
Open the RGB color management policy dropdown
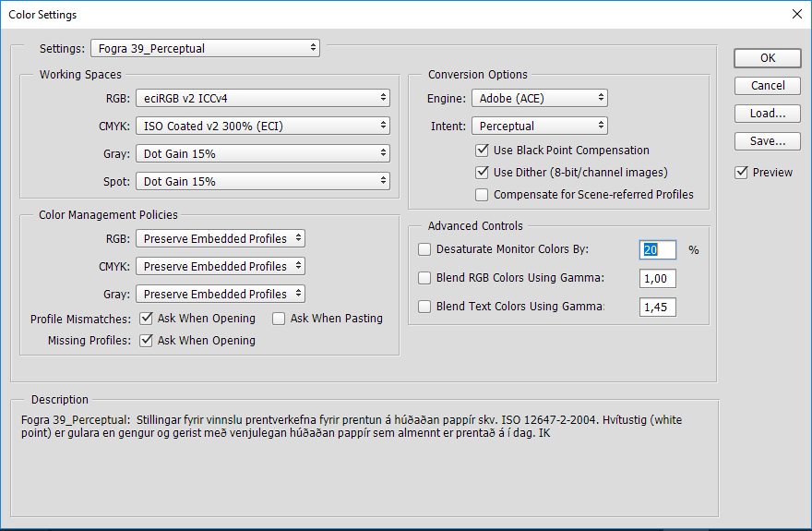coord(220,238)
